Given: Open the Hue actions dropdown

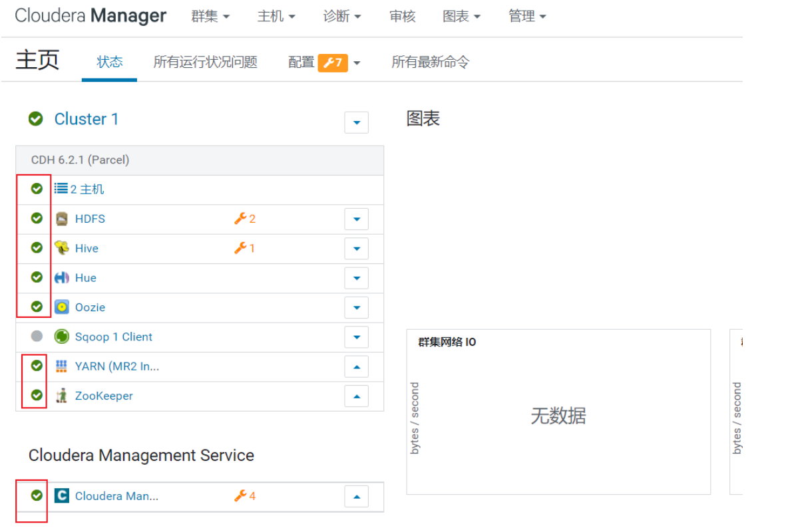Looking at the screenshot, I should click(357, 279).
